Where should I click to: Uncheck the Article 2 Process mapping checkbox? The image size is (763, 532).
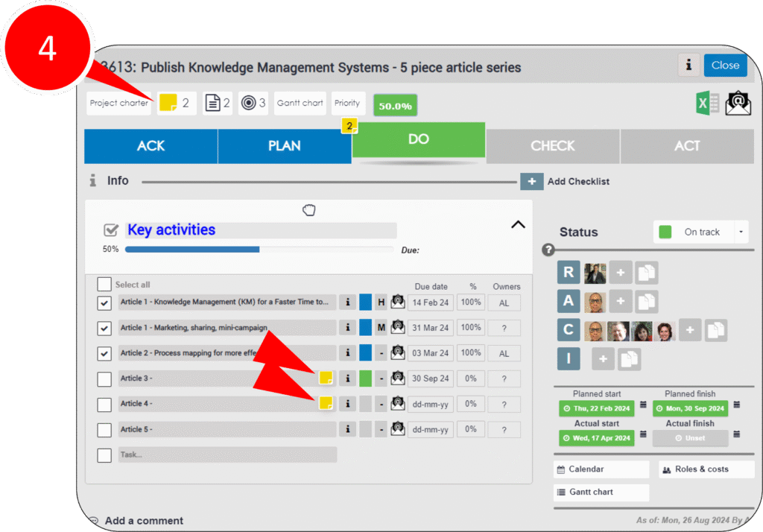[104, 353]
